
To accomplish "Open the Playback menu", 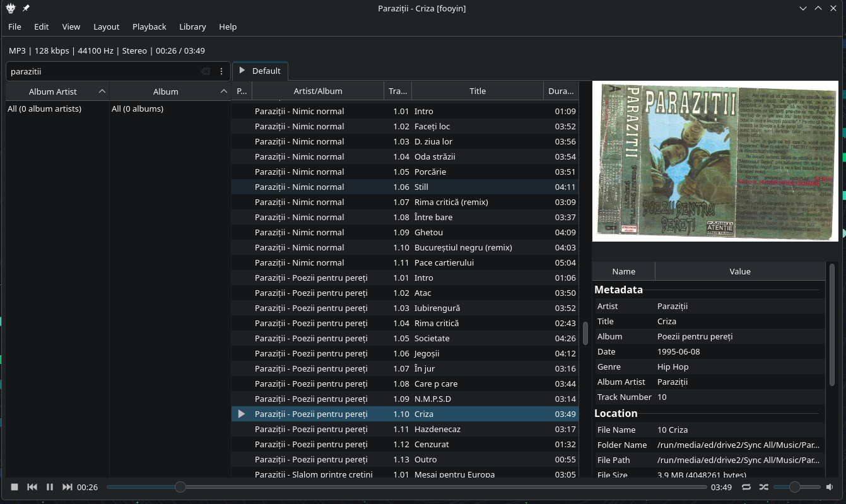I will point(149,26).
